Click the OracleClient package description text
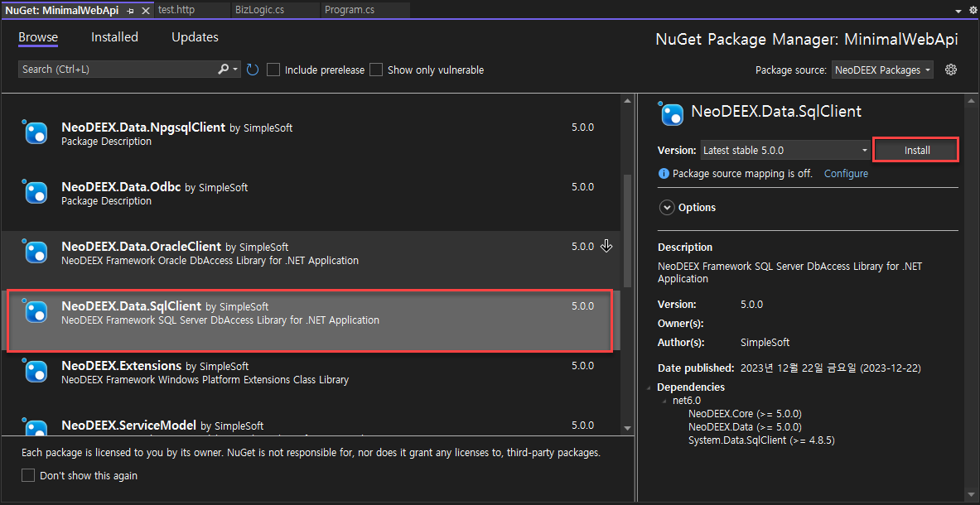This screenshot has height=505, width=980. point(210,260)
